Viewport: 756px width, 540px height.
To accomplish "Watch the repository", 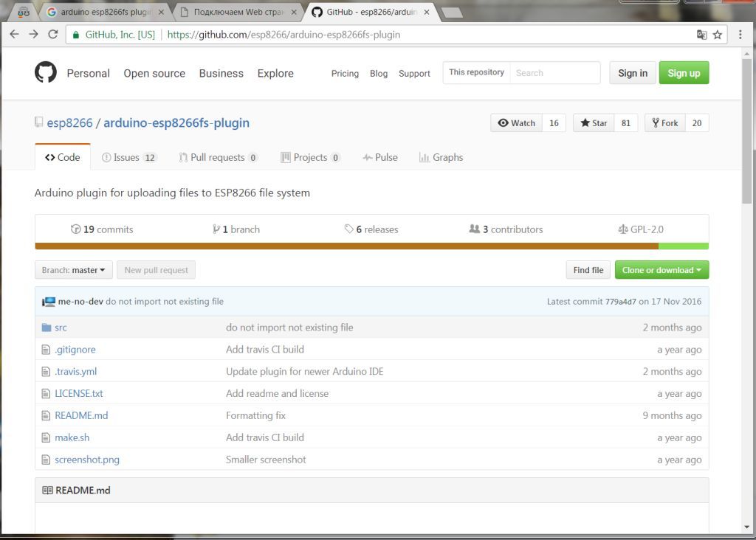I will click(517, 123).
